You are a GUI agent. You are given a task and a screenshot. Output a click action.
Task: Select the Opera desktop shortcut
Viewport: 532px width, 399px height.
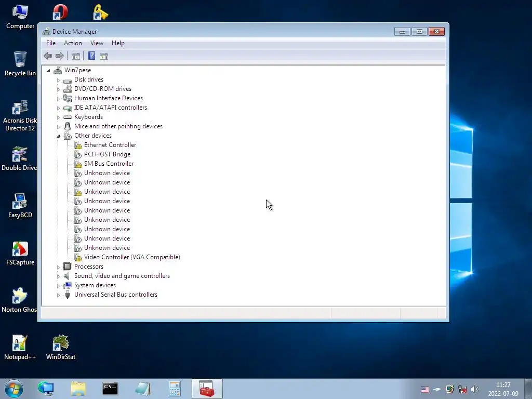[x=60, y=12]
